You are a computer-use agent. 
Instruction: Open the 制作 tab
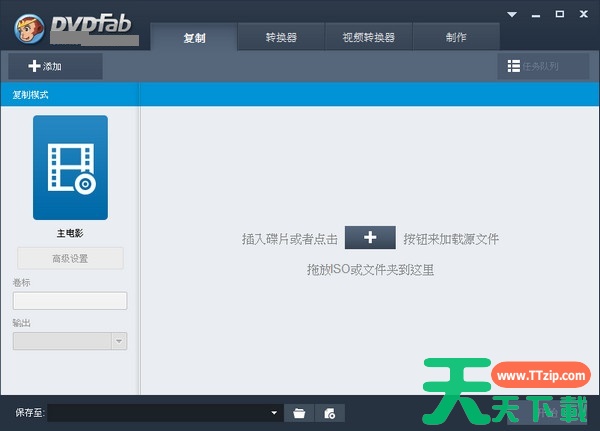tap(456, 37)
